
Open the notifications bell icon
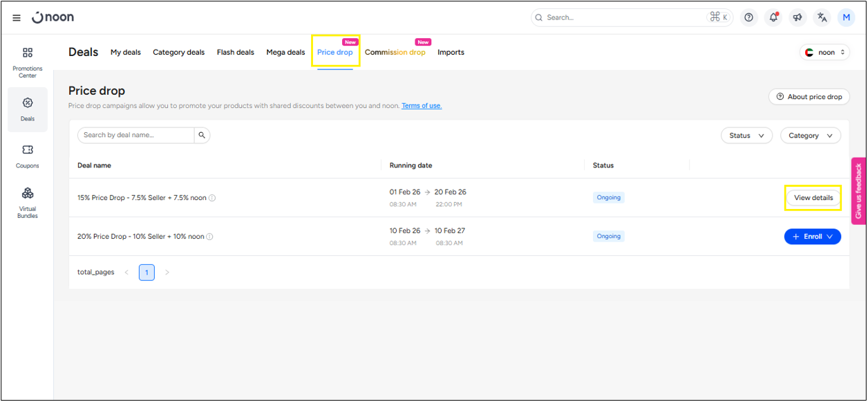(773, 18)
